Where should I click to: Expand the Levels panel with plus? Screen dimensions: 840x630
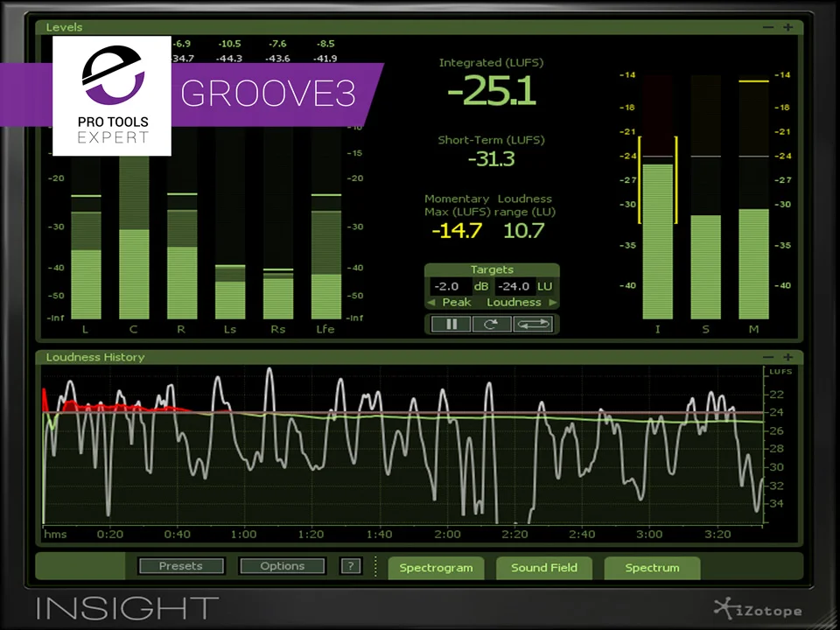[787, 27]
